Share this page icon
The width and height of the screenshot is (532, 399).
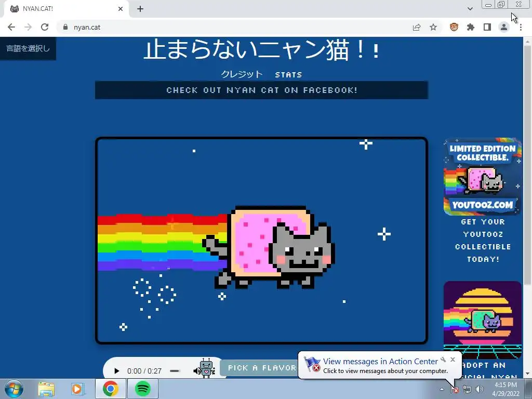pyautogui.click(x=417, y=28)
